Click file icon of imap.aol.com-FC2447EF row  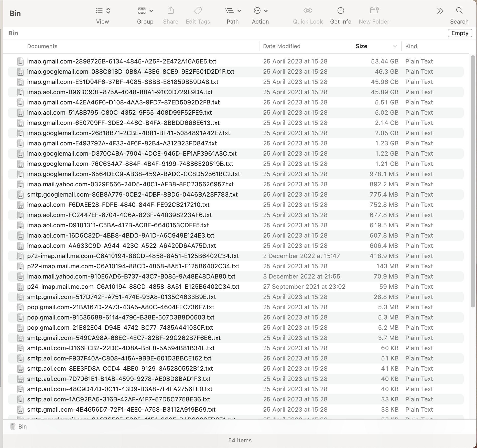(20, 215)
